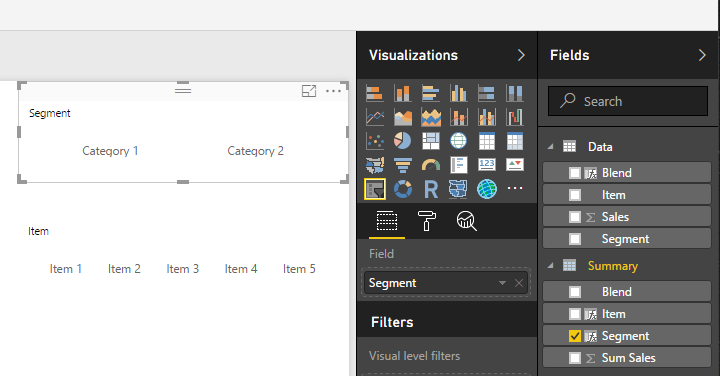
Task: Select the Treemap visual
Action: 431,141
